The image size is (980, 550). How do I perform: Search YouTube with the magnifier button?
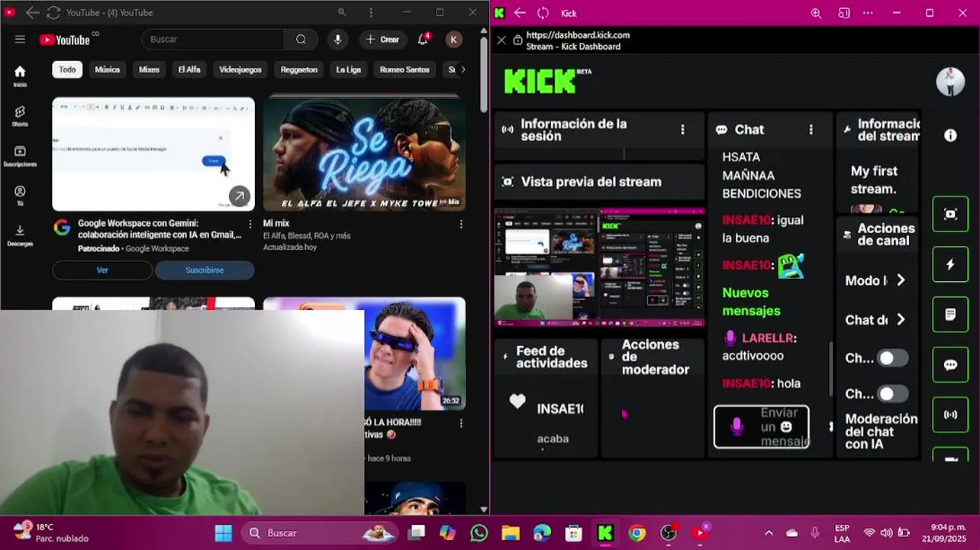click(x=301, y=40)
